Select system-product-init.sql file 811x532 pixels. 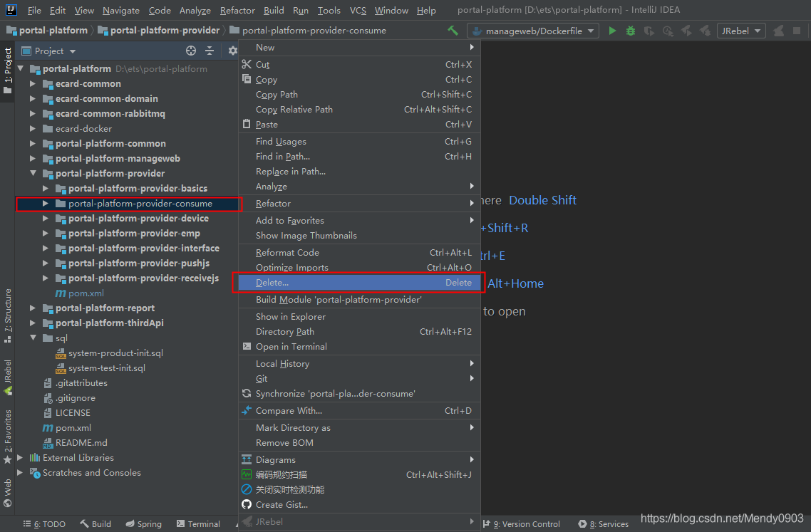115,353
